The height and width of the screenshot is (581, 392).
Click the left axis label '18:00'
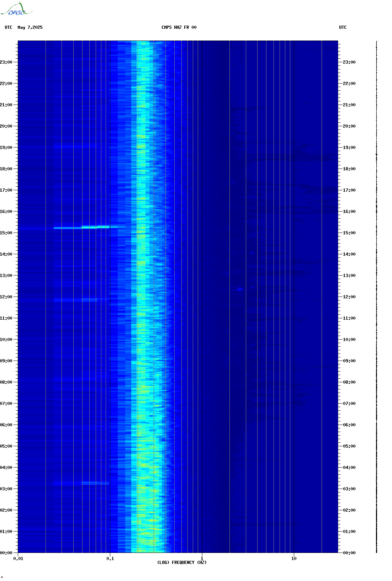click(x=6, y=169)
